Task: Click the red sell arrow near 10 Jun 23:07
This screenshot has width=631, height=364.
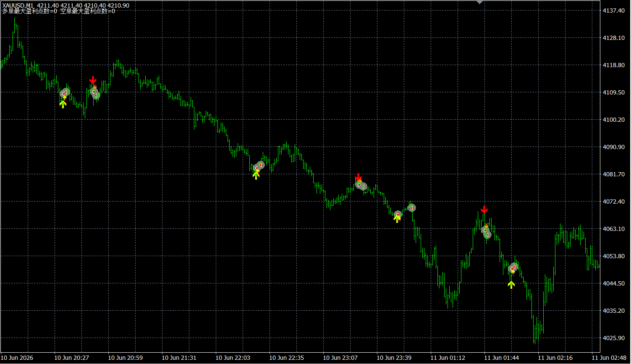Action: [x=358, y=177]
